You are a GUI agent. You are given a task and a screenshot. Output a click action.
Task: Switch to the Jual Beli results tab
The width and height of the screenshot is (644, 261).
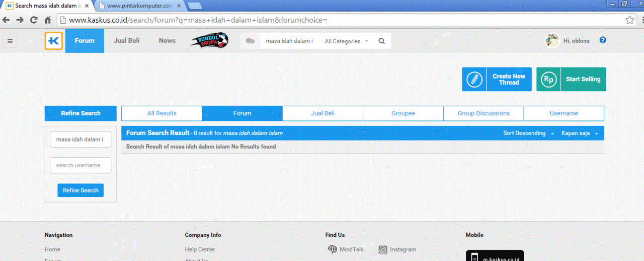pyautogui.click(x=323, y=113)
